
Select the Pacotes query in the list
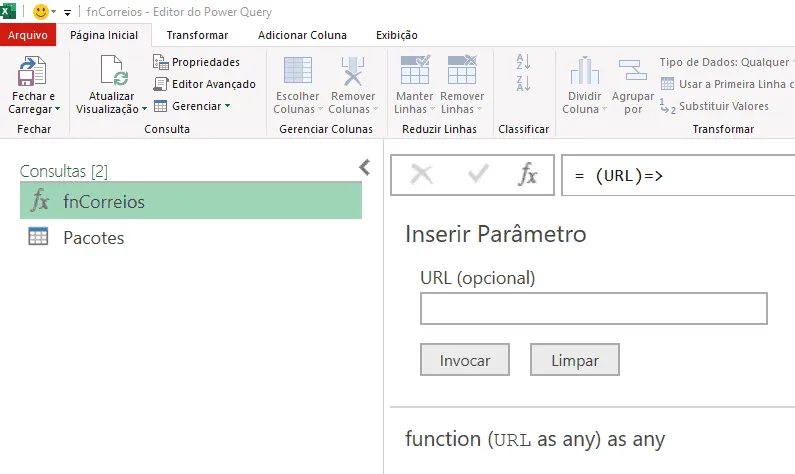(191, 237)
